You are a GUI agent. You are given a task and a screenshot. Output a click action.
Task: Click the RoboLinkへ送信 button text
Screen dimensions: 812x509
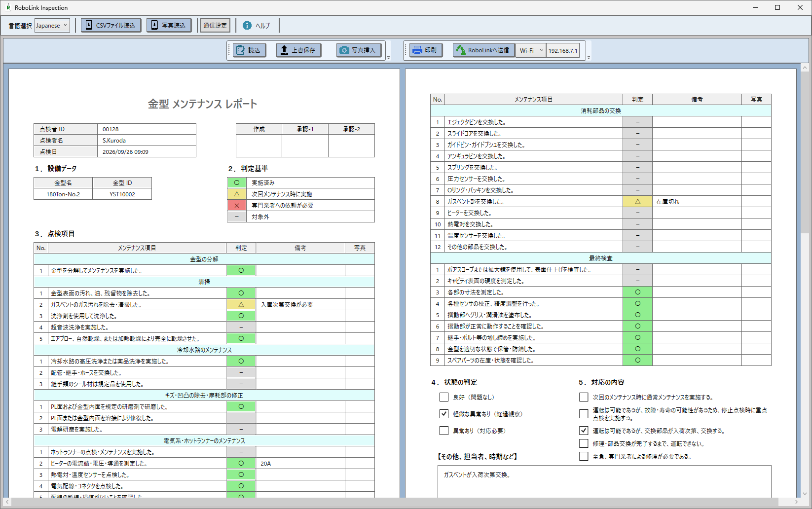coord(488,50)
